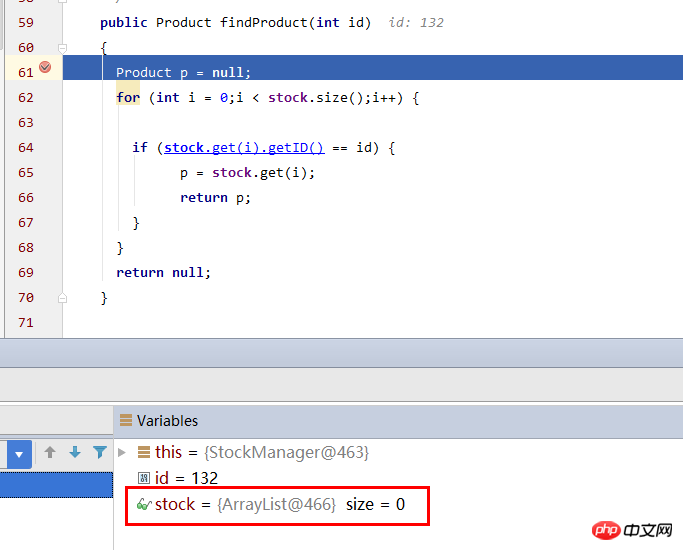
Task: Open the frames dropdown arrow
Action: (19, 454)
